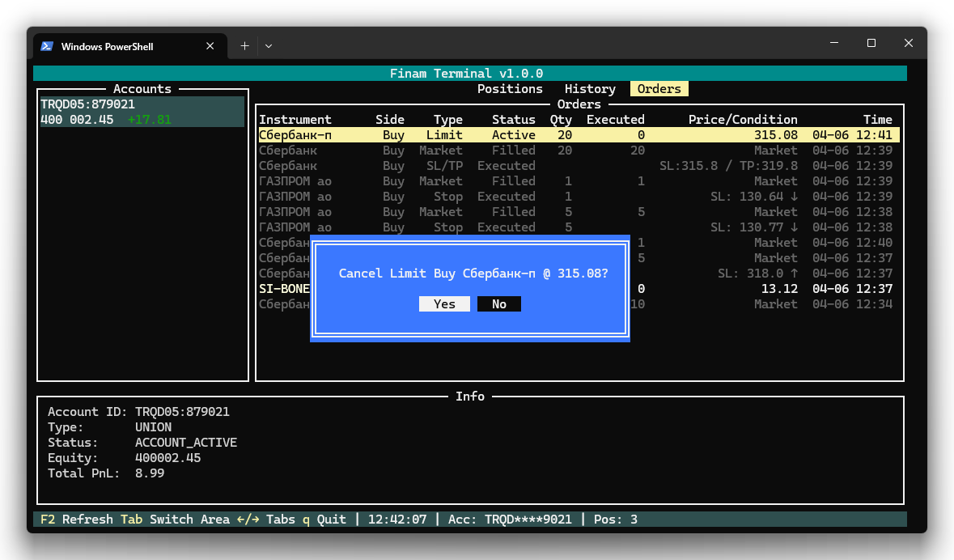Screen dimensions: 954x560
Task: Switch to the Positions tab
Action: (x=510, y=89)
